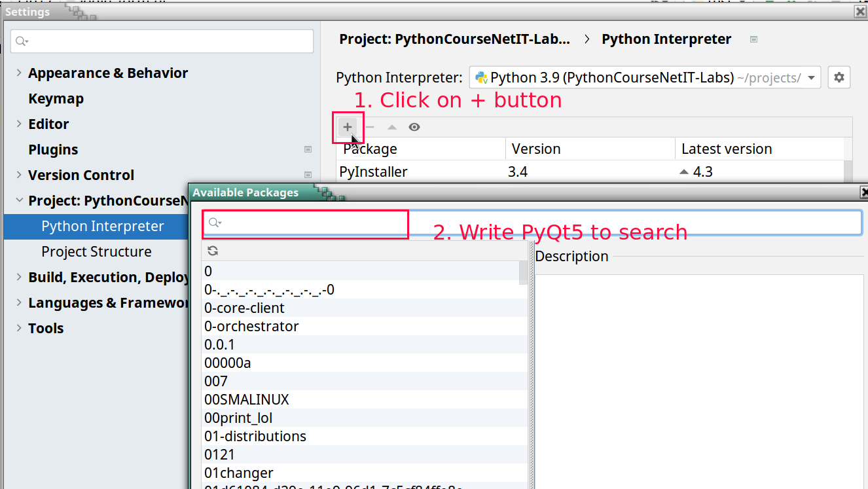Select Project Structure in settings tree

tap(96, 251)
